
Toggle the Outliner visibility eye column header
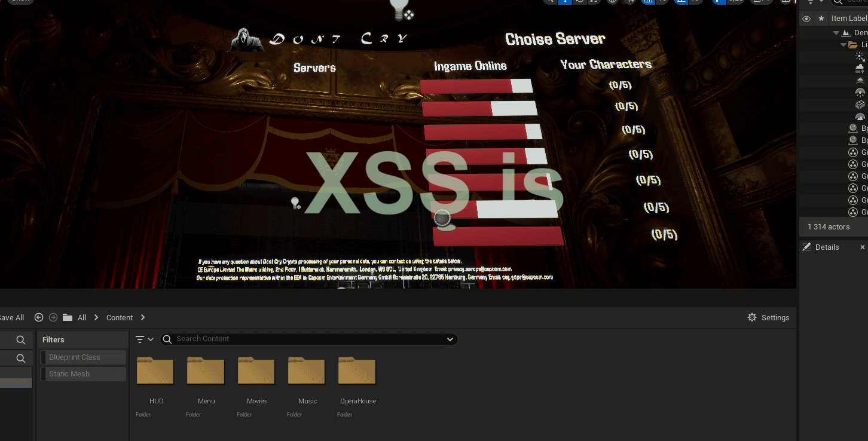[806, 19]
